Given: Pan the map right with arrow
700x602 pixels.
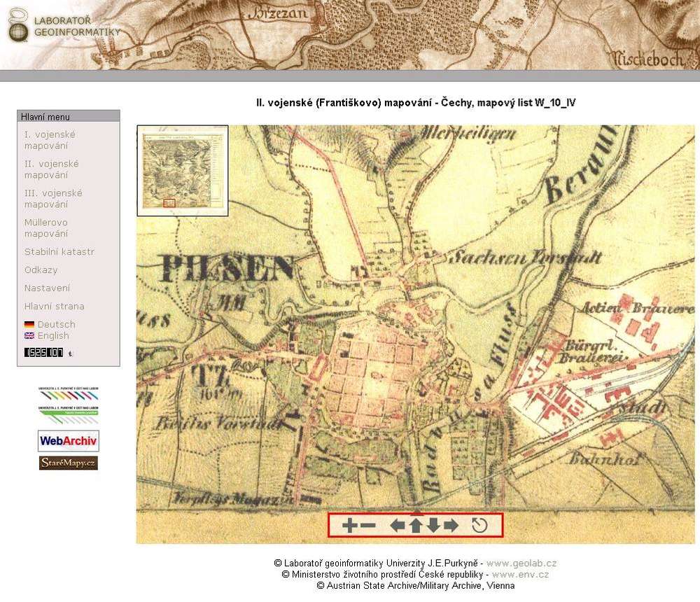Looking at the screenshot, I should [451, 526].
